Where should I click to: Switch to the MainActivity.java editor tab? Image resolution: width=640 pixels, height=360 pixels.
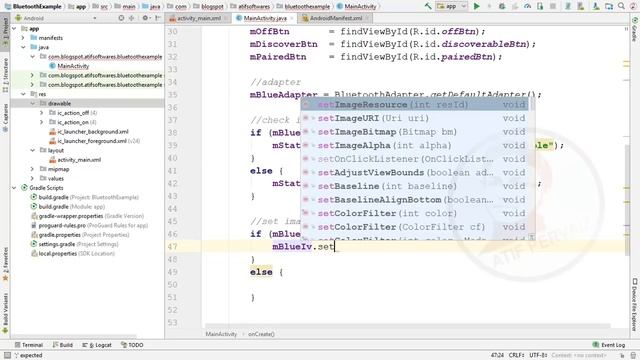pyautogui.click(x=264, y=18)
